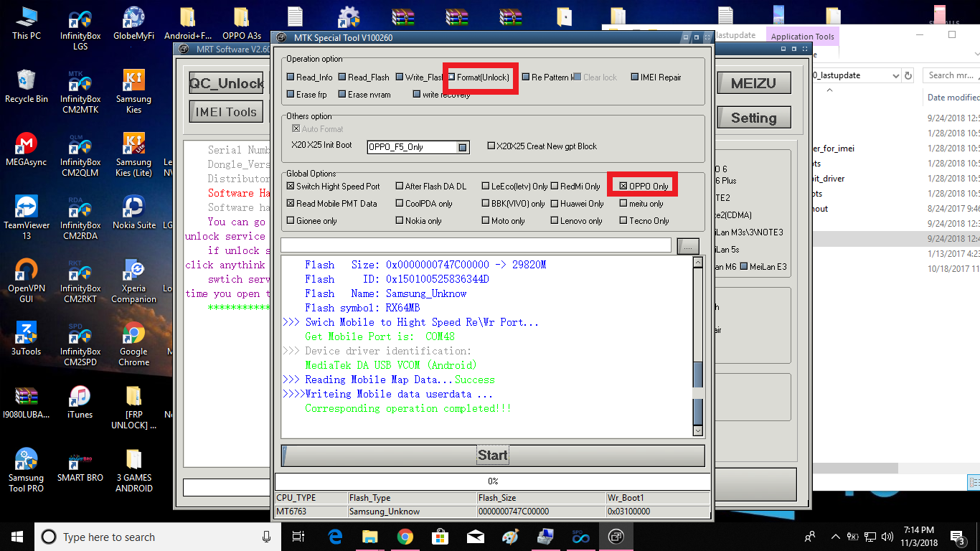980x551 pixels.
Task: Open Nokia Suite desktop icon
Action: tap(133, 212)
